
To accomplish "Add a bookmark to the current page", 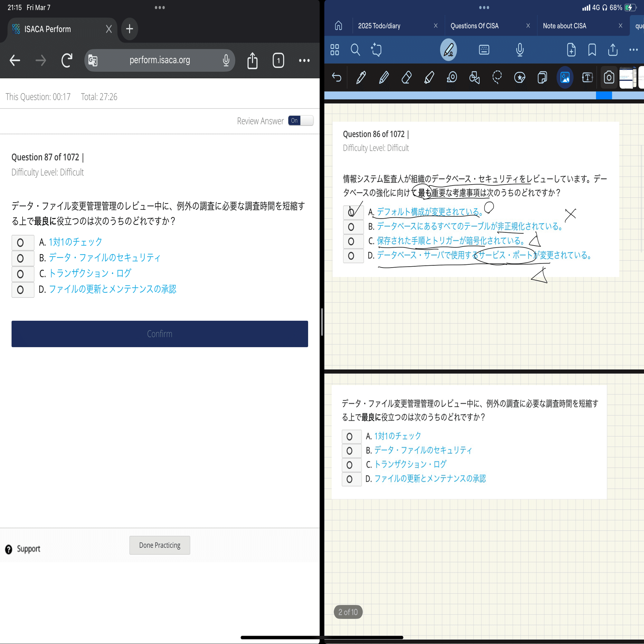I will coord(592,50).
